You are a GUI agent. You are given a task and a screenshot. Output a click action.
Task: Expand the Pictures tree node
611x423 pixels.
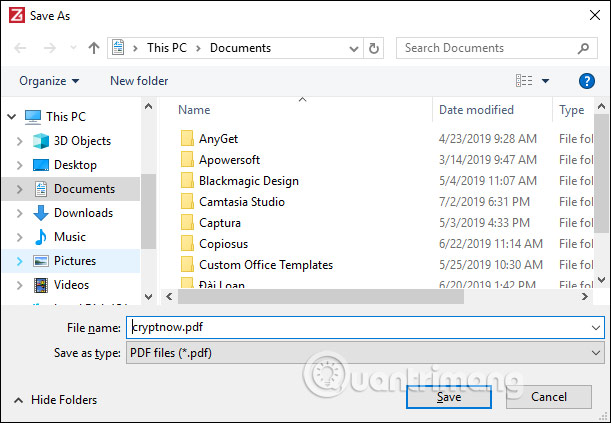point(19,261)
